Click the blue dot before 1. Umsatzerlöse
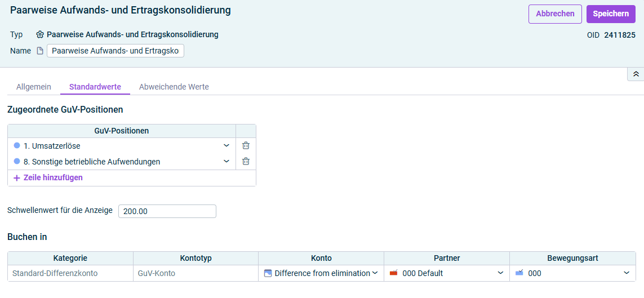 (17, 145)
